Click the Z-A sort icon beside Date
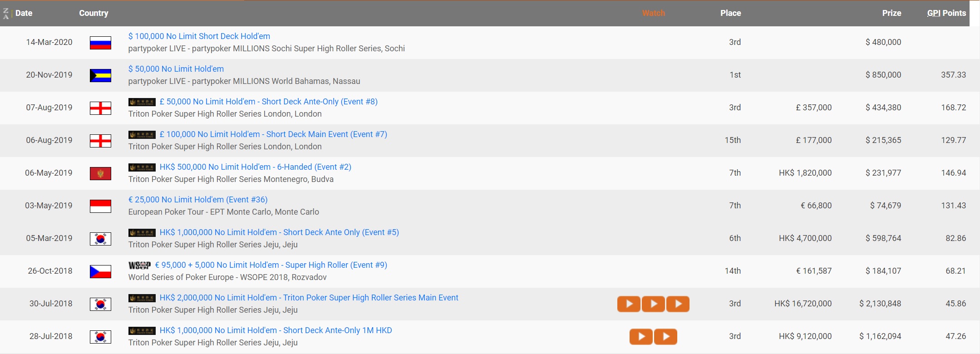 coord(6,14)
